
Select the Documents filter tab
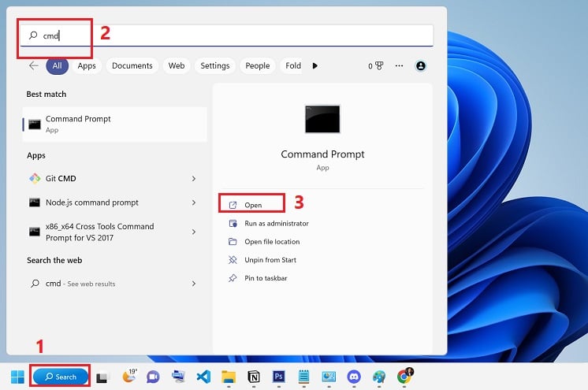click(x=132, y=66)
